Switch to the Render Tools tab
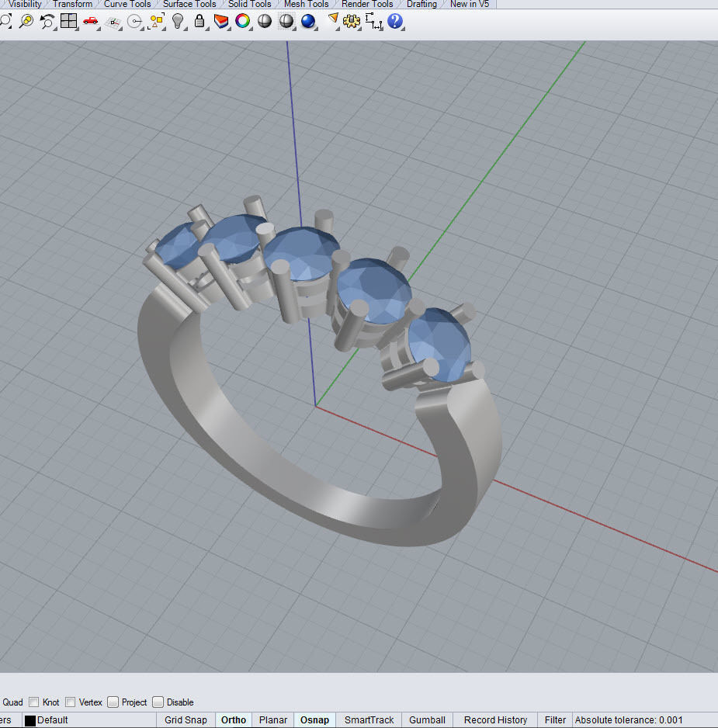 tap(367, 4)
